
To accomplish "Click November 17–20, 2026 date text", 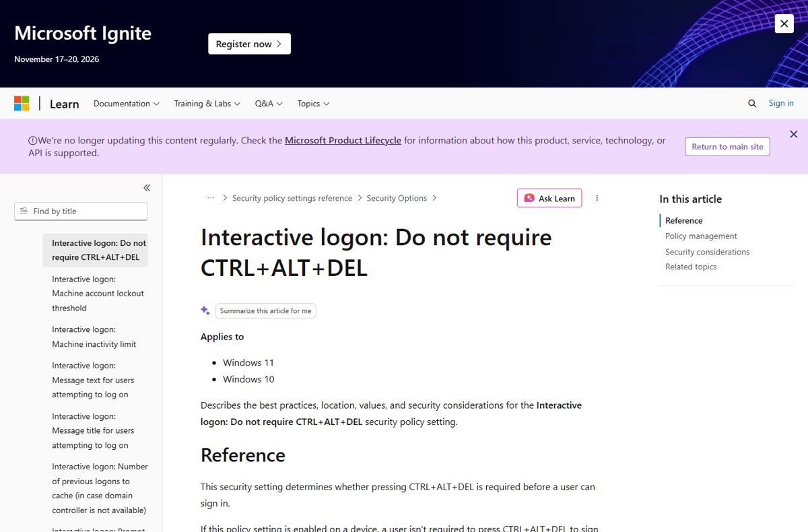I will coord(57,59).
